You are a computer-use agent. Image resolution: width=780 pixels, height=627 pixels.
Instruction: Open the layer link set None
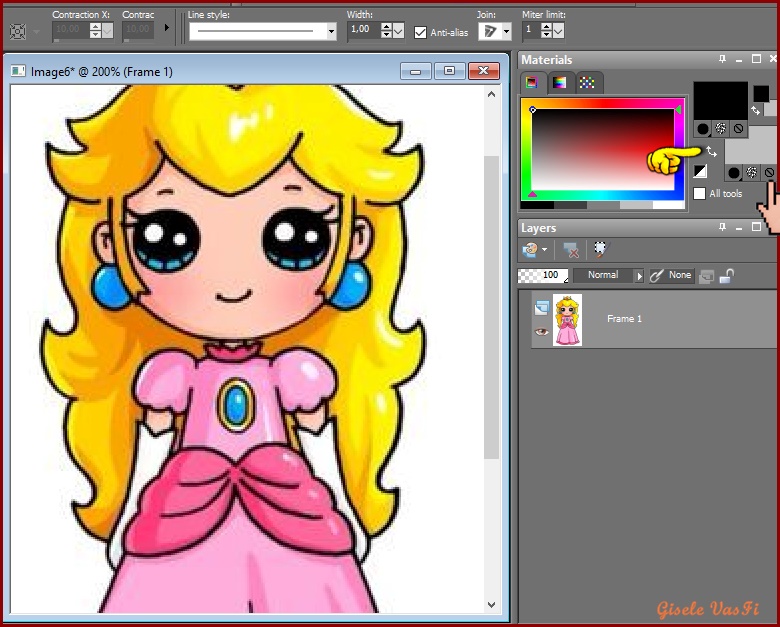tap(672, 275)
